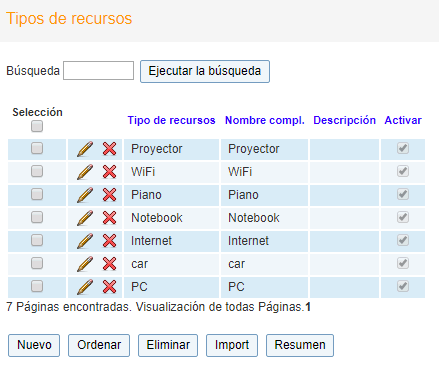The image size is (439, 369).
Task: Open the Ordenar button
Action: 99,345
